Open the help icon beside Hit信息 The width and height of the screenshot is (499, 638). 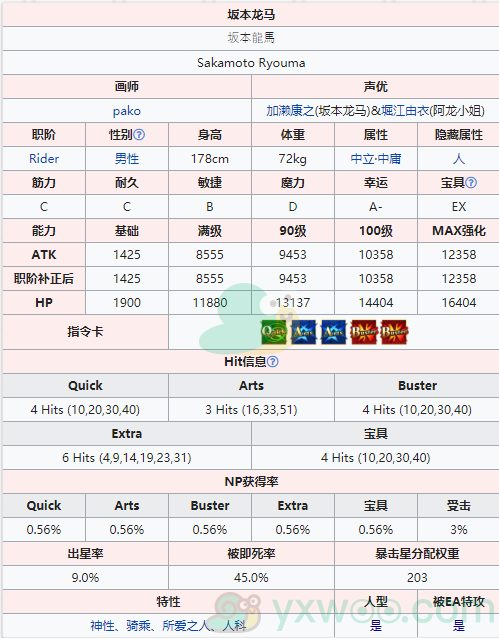coord(273,361)
